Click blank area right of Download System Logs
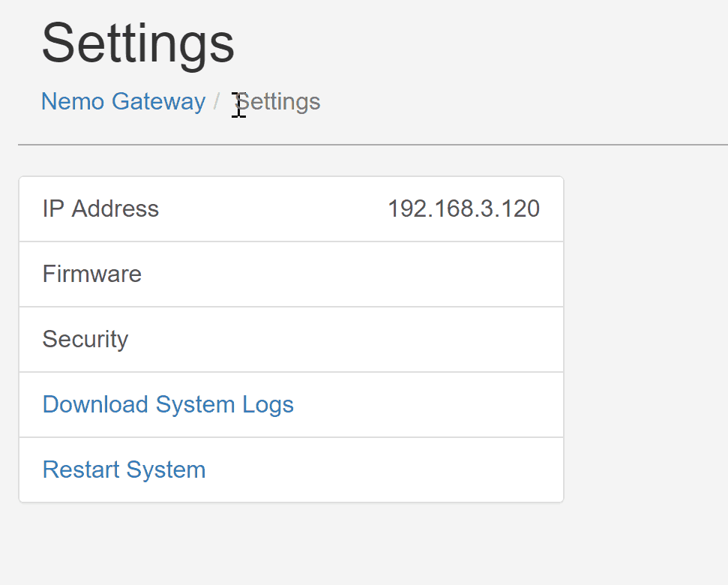The height and width of the screenshot is (585, 728). click(428, 404)
